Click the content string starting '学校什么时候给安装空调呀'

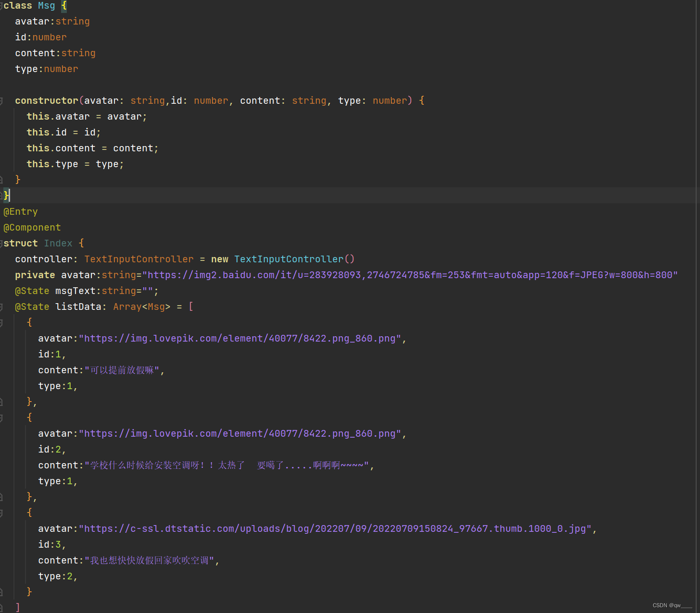227,466
